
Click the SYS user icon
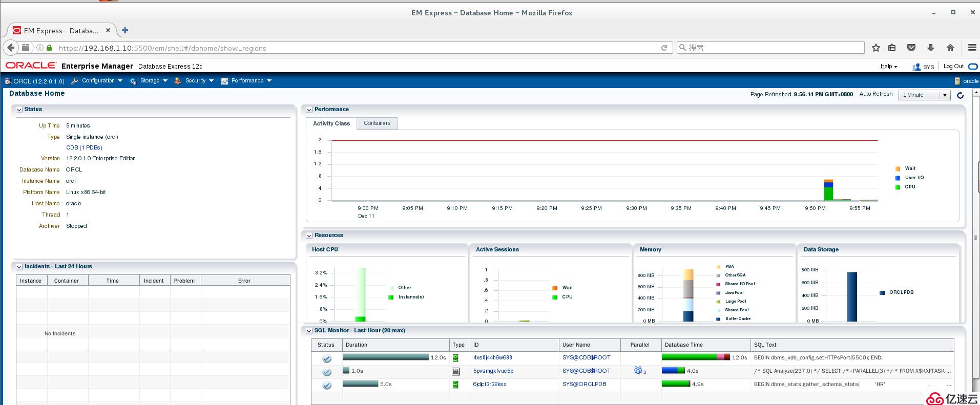pos(916,67)
